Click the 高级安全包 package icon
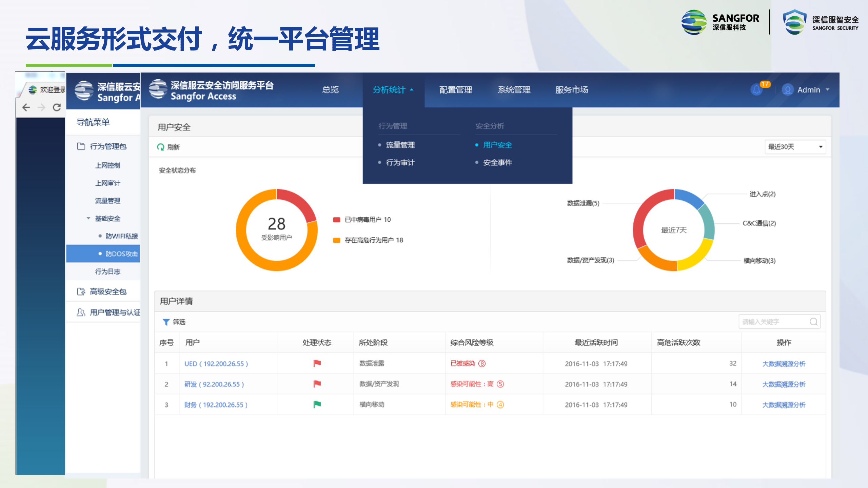This screenshot has height=488, width=868. [81, 291]
